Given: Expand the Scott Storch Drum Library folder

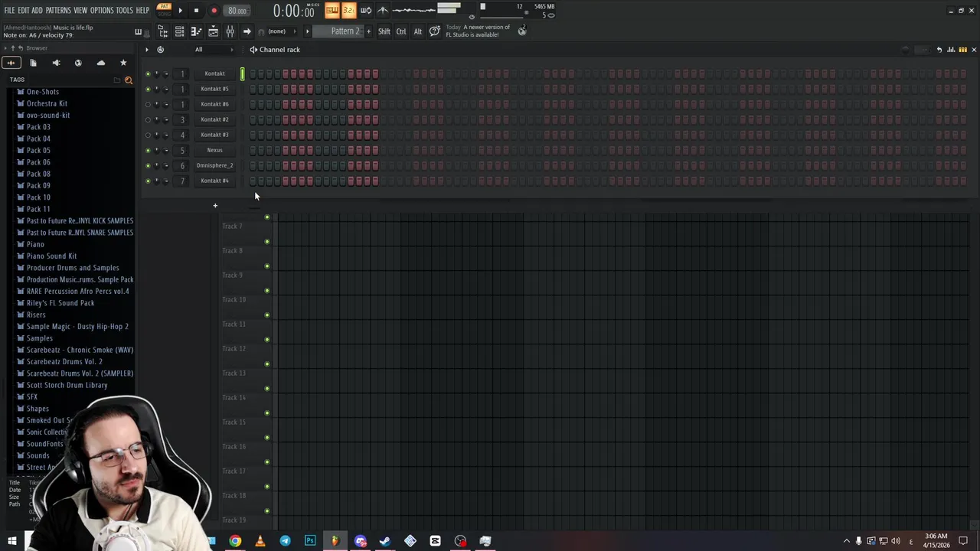Looking at the screenshot, I should click(67, 385).
